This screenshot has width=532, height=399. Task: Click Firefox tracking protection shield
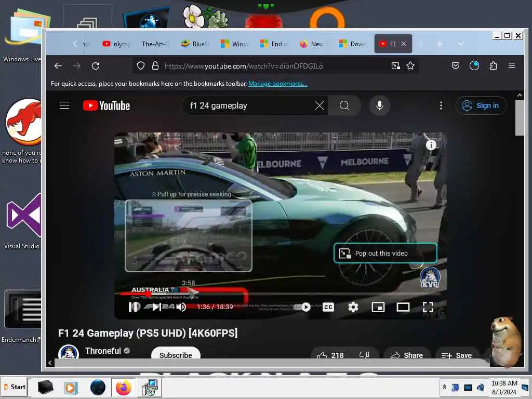[x=140, y=66]
